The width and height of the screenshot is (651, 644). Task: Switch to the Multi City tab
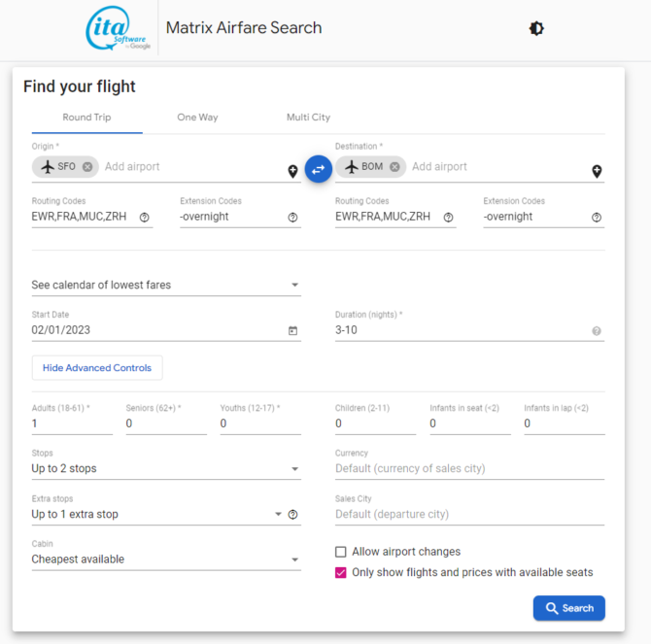tap(308, 118)
